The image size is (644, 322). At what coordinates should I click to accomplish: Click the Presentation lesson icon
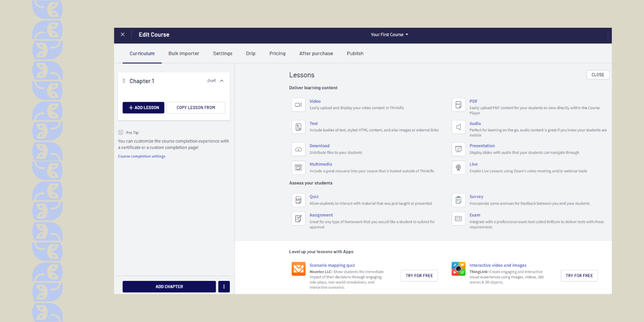pyautogui.click(x=458, y=149)
